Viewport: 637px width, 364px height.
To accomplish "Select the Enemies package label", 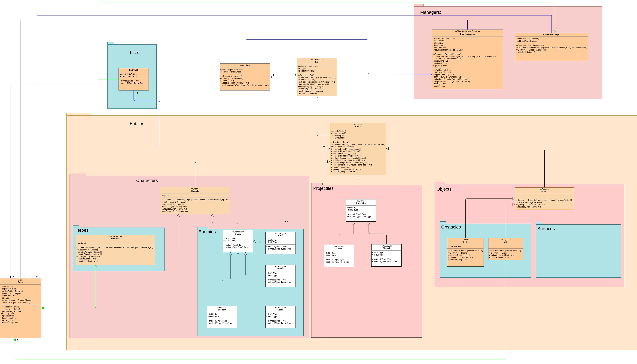I will (207, 232).
